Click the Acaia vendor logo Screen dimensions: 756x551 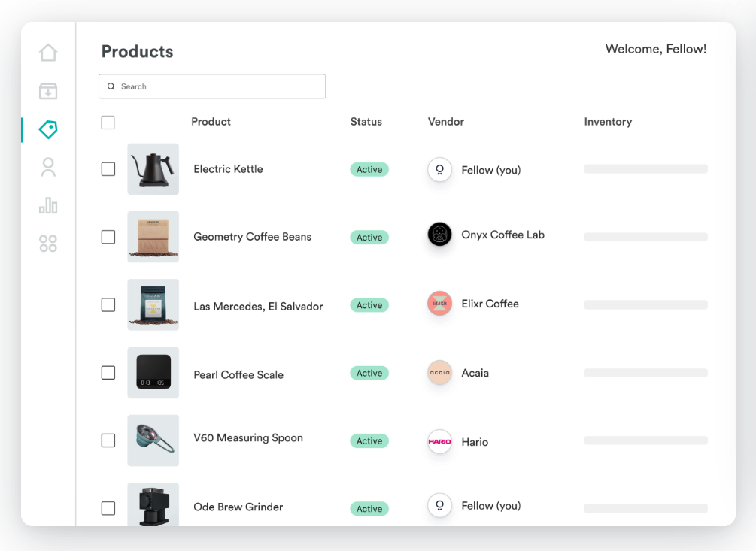pos(440,372)
